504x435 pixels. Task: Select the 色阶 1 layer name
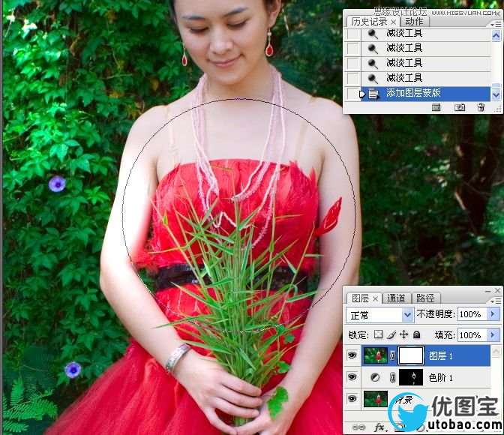(x=440, y=377)
